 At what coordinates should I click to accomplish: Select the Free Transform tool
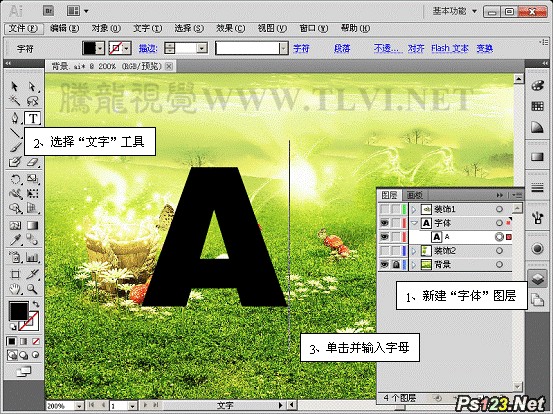pos(32,194)
